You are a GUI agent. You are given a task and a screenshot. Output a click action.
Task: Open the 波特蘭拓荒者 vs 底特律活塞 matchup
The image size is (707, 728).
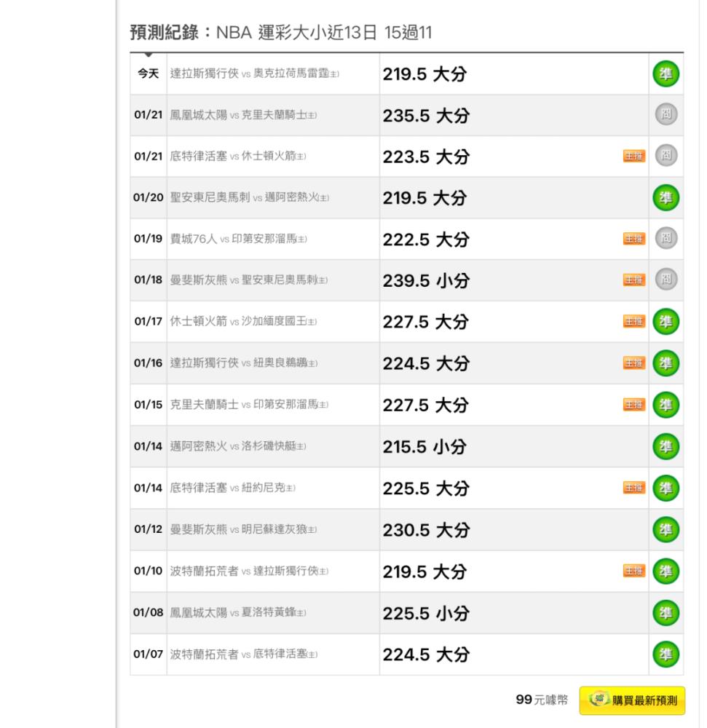click(244, 654)
